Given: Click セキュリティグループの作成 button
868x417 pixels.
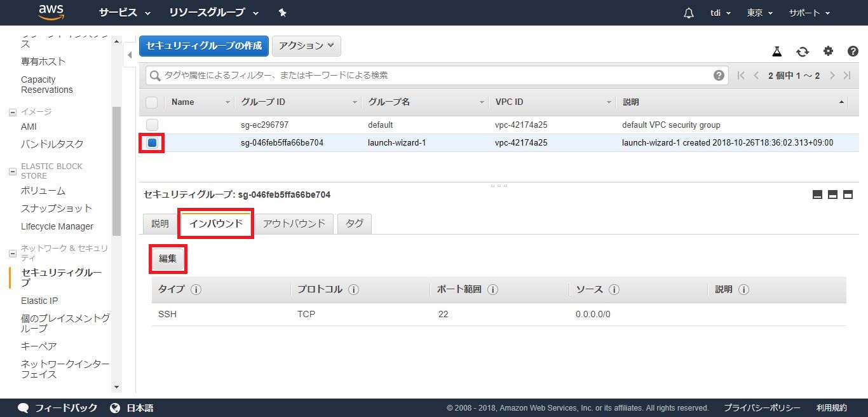Looking at the screenshot, I should [x=203, y=46].
